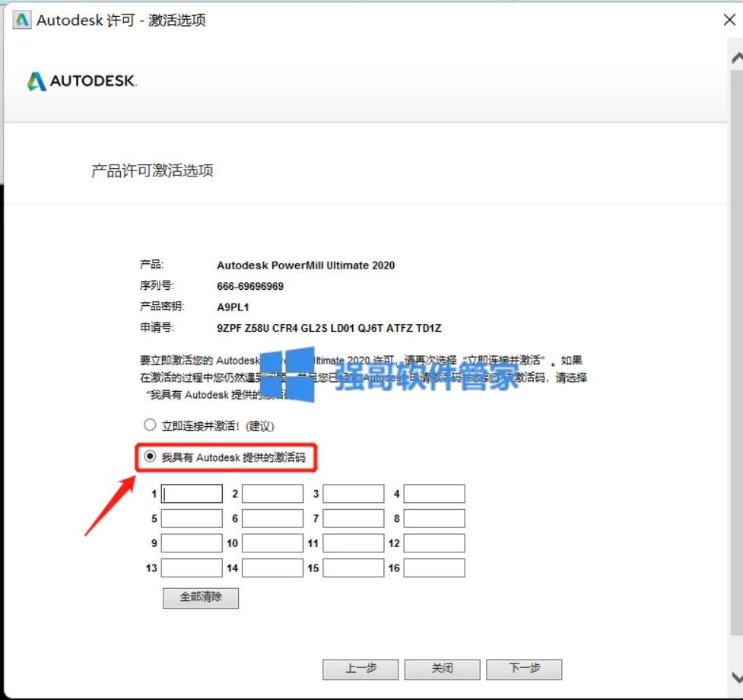Click the Autodesk title bar app icon
The image size is (743, 700).
coord(22,21)
